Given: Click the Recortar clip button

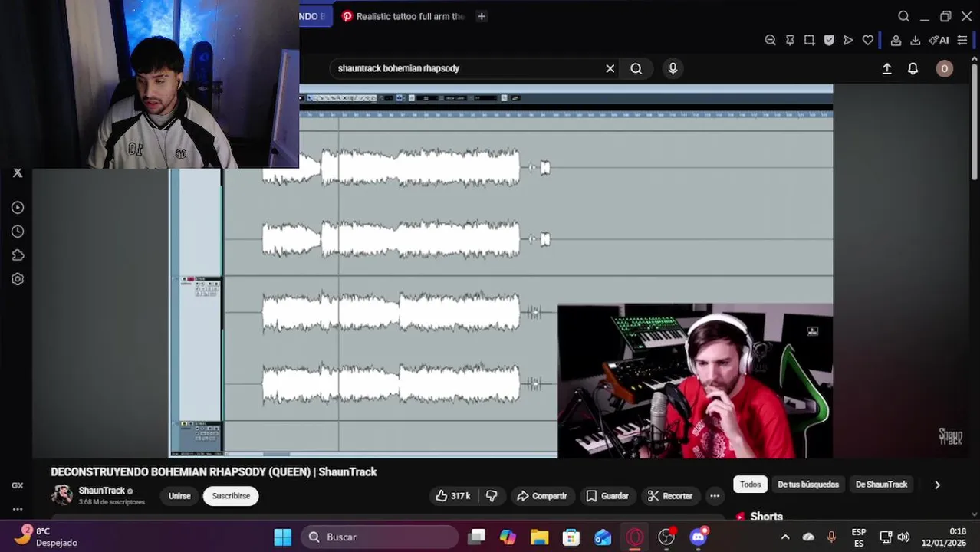Looking at the screenshot, I should pyautogui.click(x=670, y=496).
